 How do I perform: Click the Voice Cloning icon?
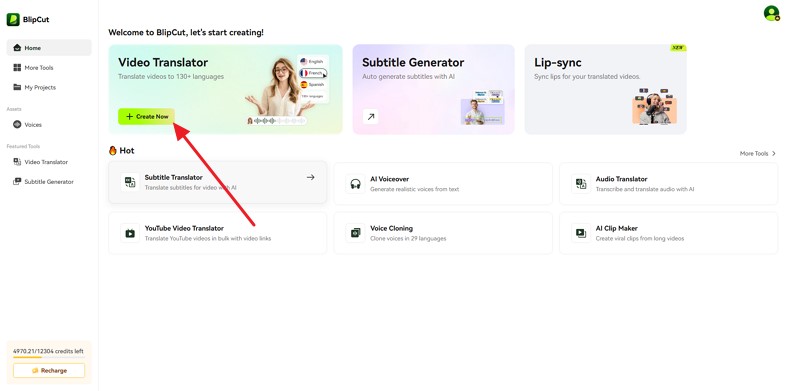pyautogui.click(x=356, y=233)
